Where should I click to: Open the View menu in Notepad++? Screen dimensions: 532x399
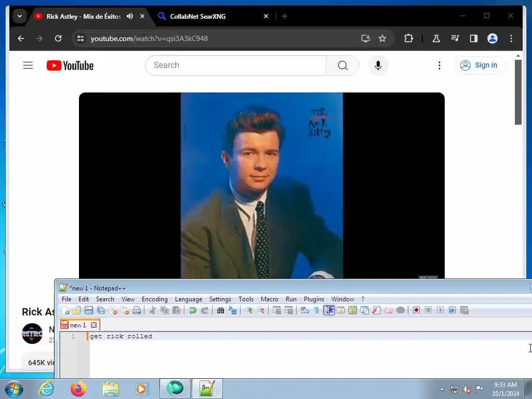click(128, 299)
